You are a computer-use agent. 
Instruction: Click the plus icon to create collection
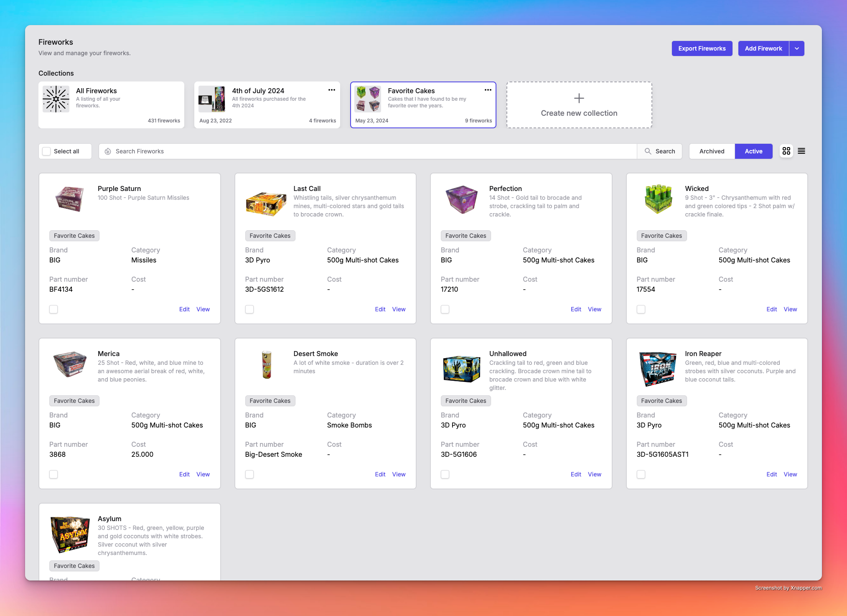[579, 98]
